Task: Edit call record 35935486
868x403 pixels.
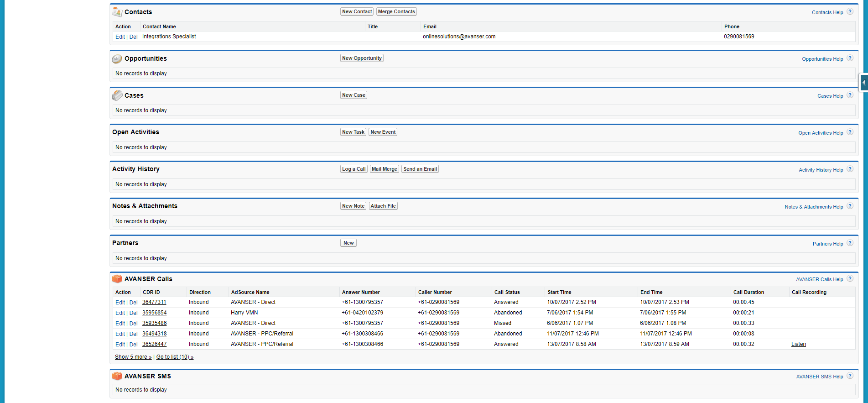Action: tap(120, 324)
